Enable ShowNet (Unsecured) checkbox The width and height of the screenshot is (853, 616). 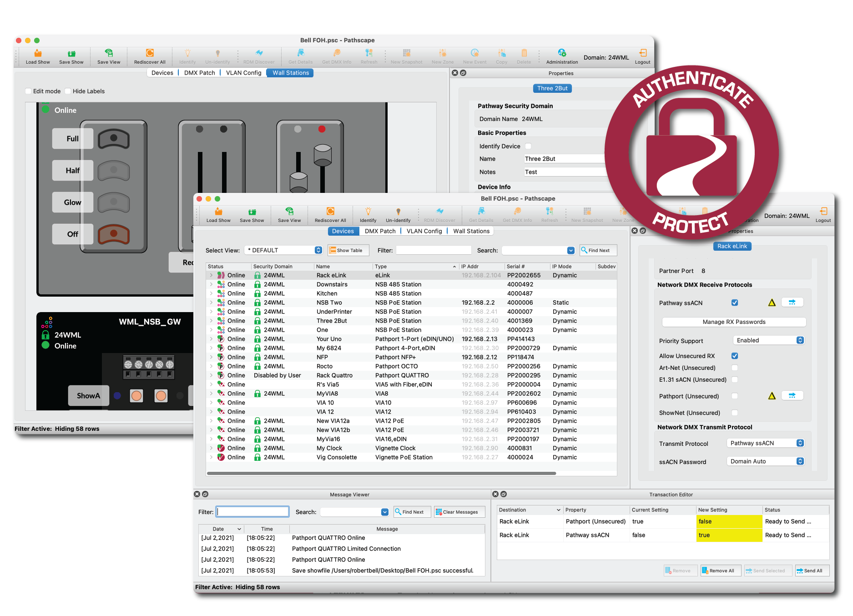(735, 413)
